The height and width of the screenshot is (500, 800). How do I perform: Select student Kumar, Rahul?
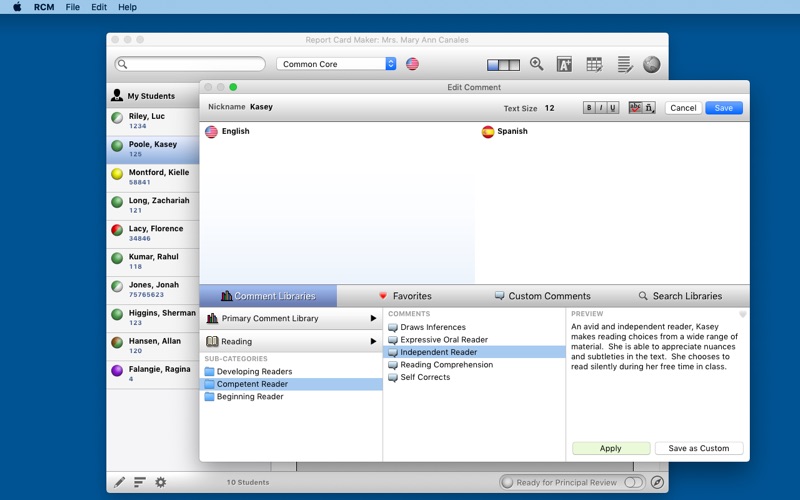pos(153,262)
